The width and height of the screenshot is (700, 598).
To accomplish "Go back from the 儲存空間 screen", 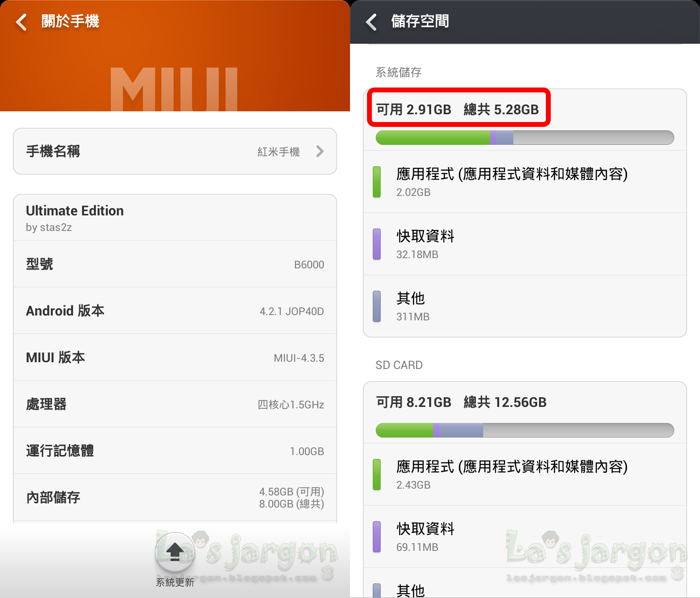I will point(371,22).
